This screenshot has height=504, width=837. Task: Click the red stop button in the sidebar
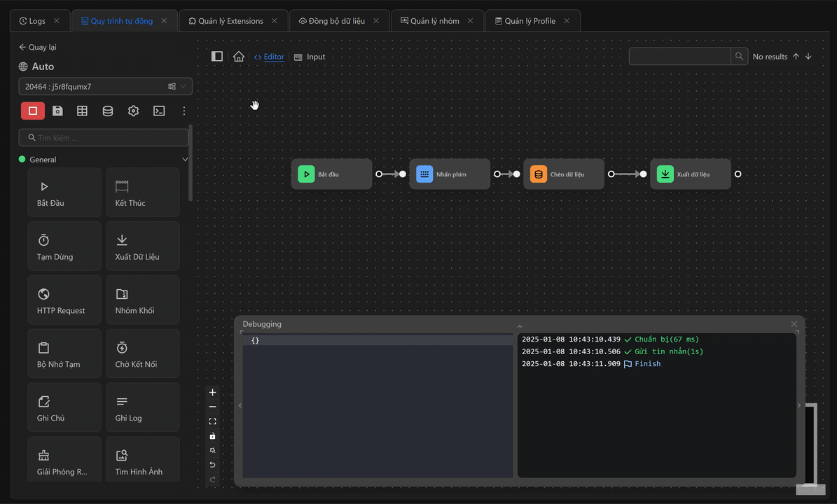[x=33, y=111]
